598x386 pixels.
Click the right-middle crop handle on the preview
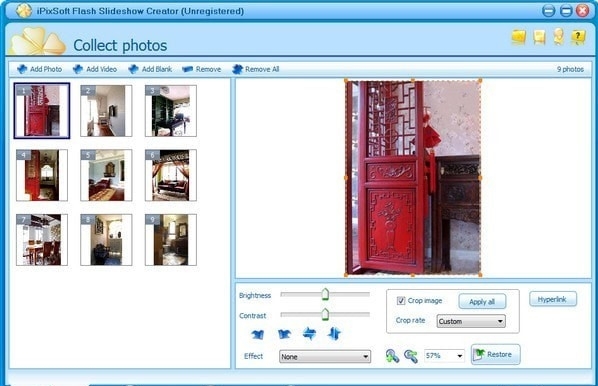(480, 177)
